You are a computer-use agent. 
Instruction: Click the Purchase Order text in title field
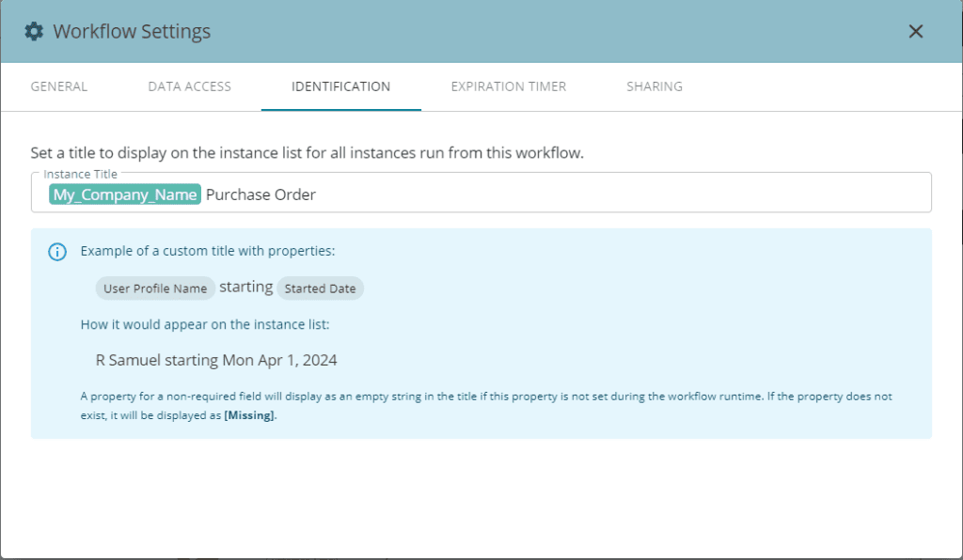click(x=260, y=194)
